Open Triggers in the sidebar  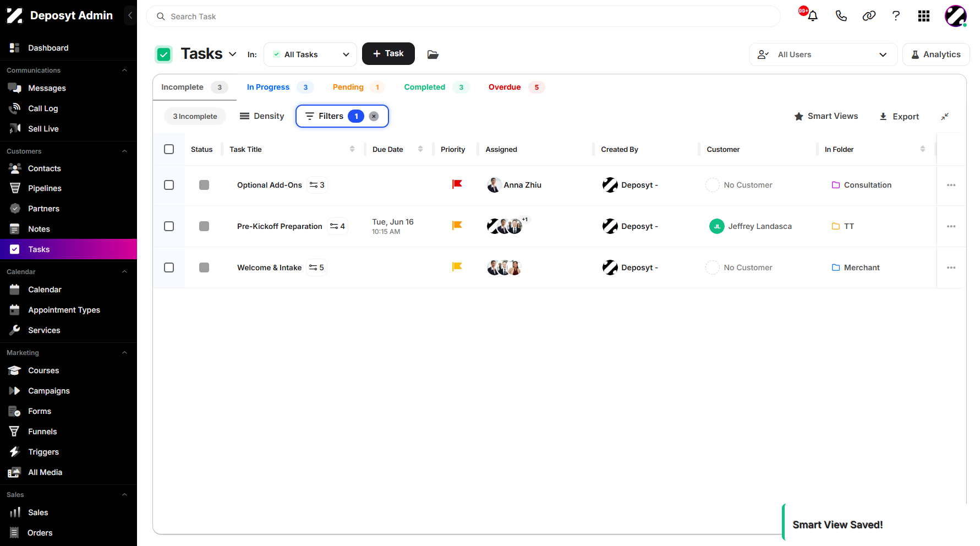68,452
